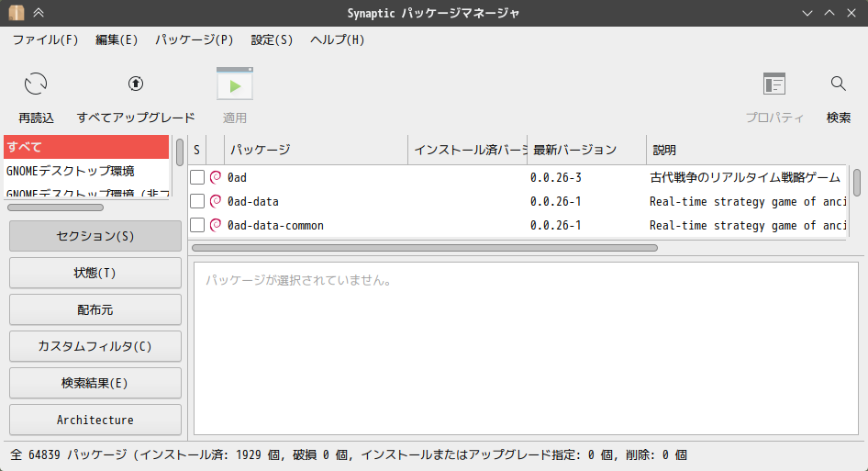Click the package list vertical scrollbar
Image resolution: width=868 pixels, height=471 pixels.
tap(857, 183)
